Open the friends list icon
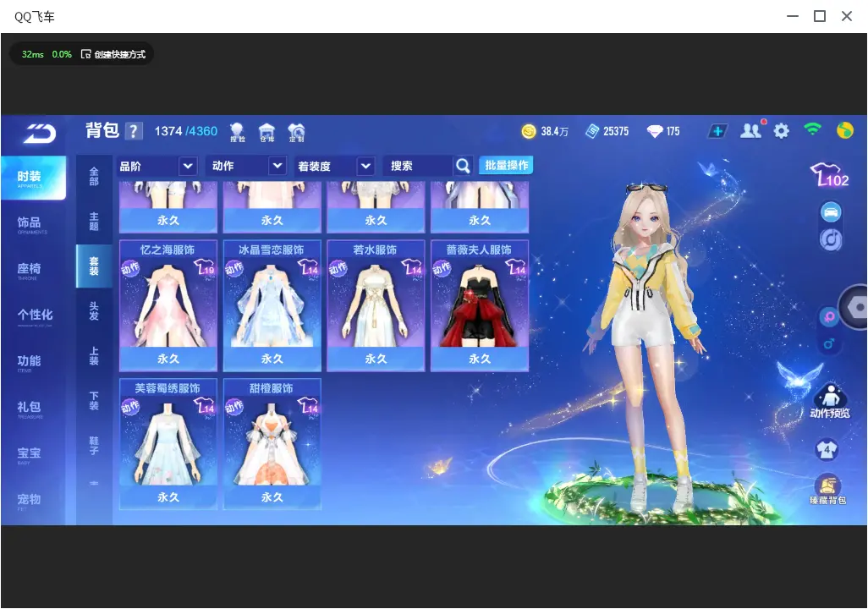 [x=751, y=130]
